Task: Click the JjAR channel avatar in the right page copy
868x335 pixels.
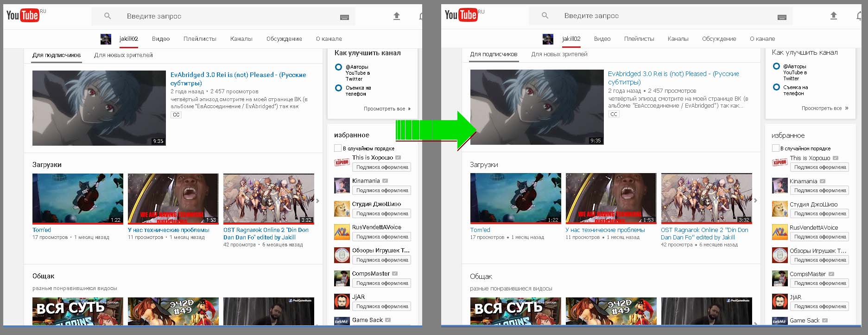Action: coord(780,302)
